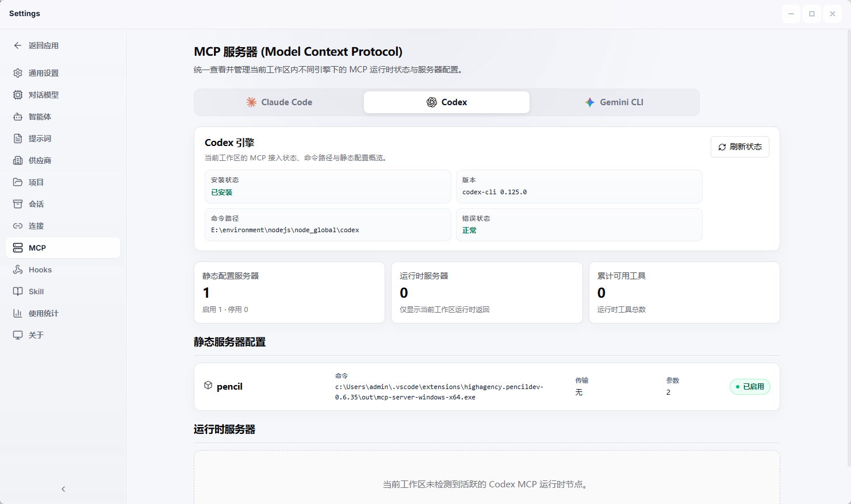851x504 pixels.
Task: Open the 供应商 settings page
Action: [x=63, y=160]
